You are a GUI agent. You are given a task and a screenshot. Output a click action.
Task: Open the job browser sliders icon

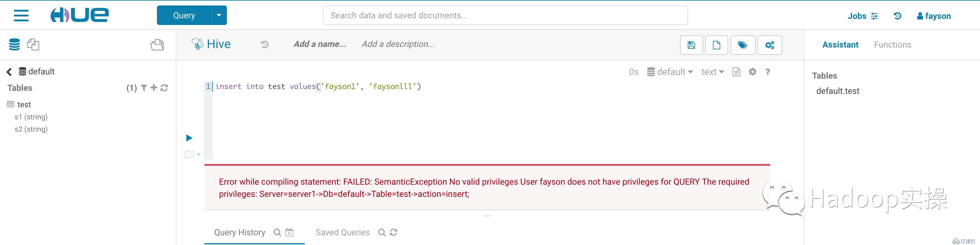[875, 16]
